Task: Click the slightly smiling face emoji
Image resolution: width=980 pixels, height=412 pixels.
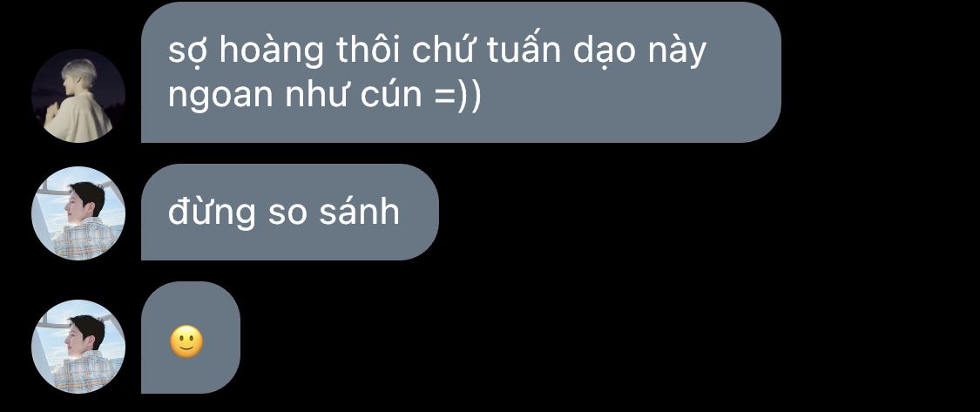Action: (x=186, y=342)
